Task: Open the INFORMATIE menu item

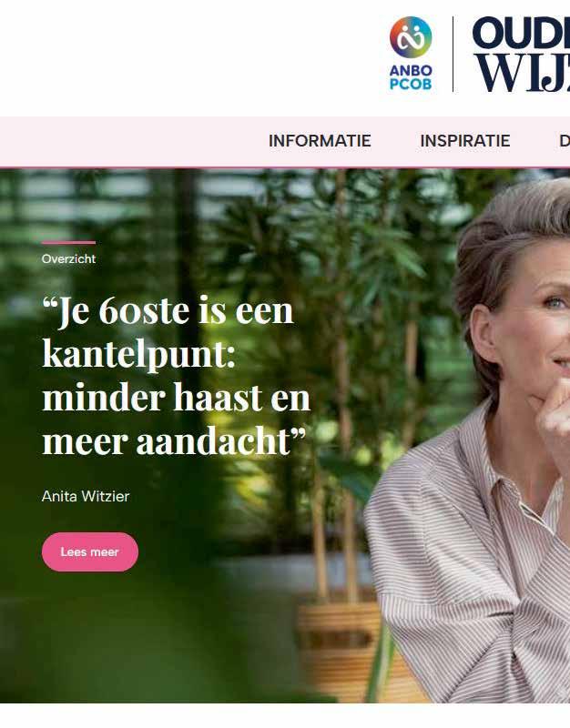Action: pos(320,141)
